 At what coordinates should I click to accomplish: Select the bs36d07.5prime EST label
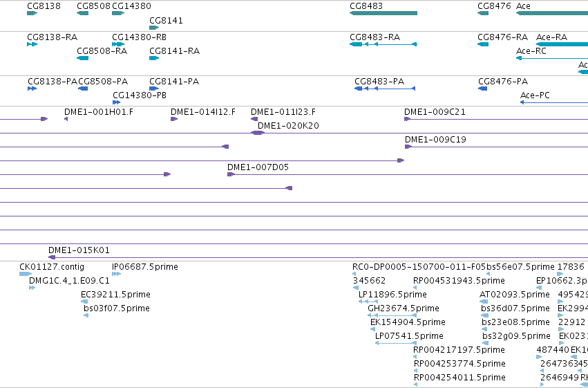[x=515, y=308]
